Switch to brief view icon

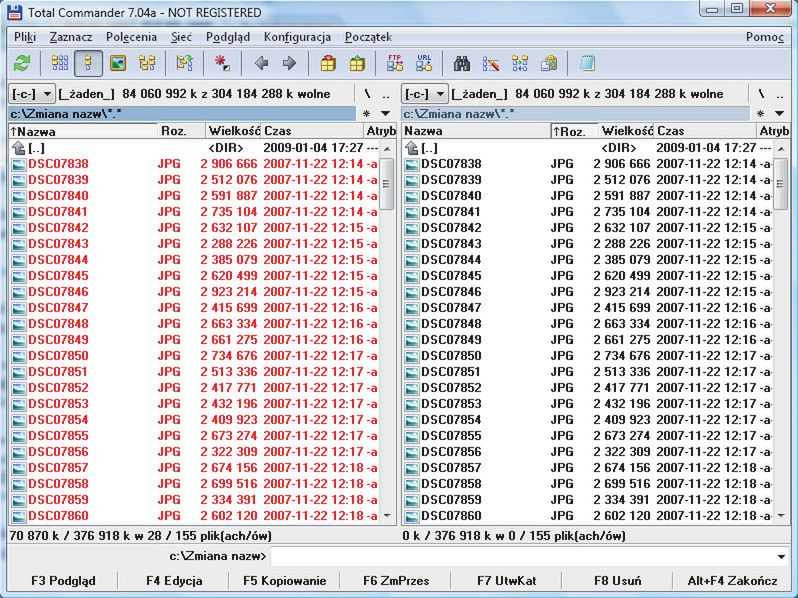click(60, 64)
